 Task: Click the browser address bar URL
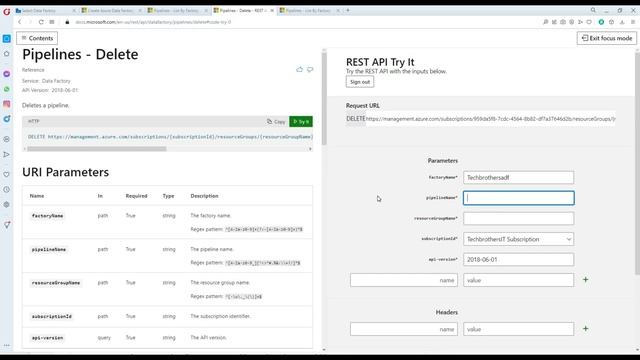click(153, 22)
